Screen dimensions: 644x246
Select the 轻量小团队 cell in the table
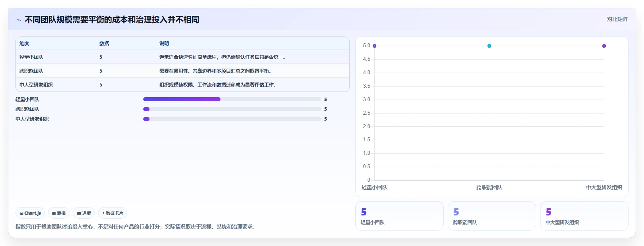coord(31,57)
